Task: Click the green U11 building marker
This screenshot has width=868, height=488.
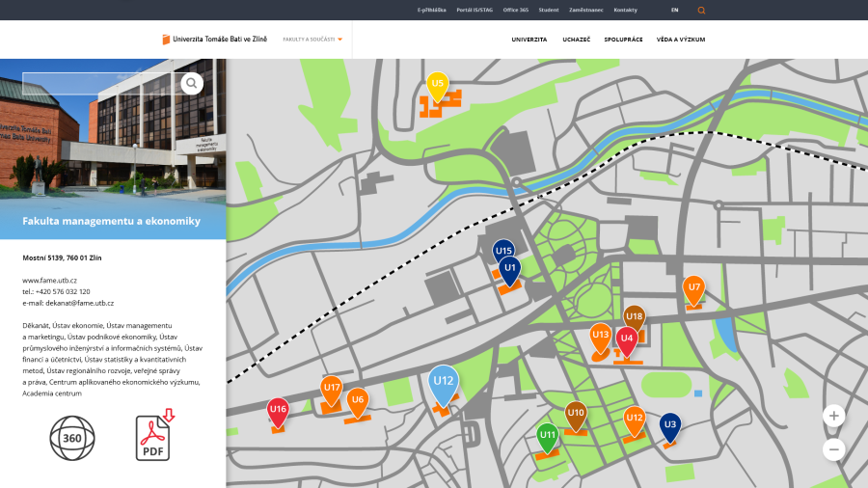Action: pyautogui.click(x=548, y=435)
